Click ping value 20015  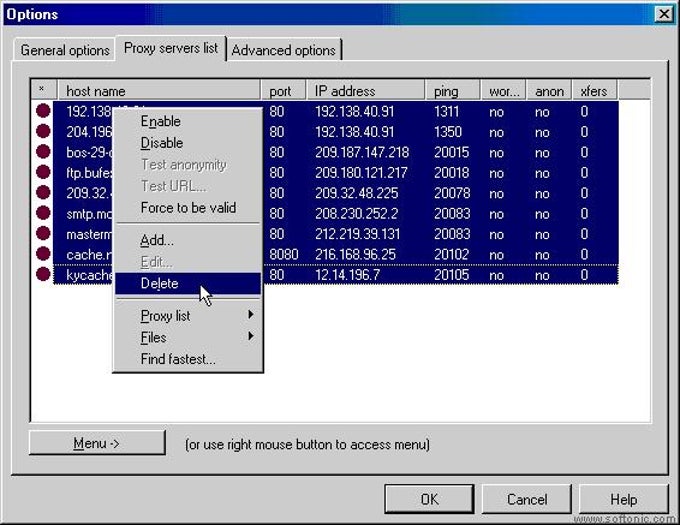click(x=451, y=152)
